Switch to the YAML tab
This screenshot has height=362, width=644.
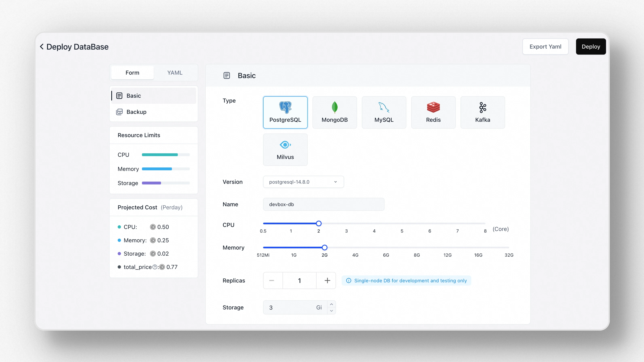coord(175,73)
